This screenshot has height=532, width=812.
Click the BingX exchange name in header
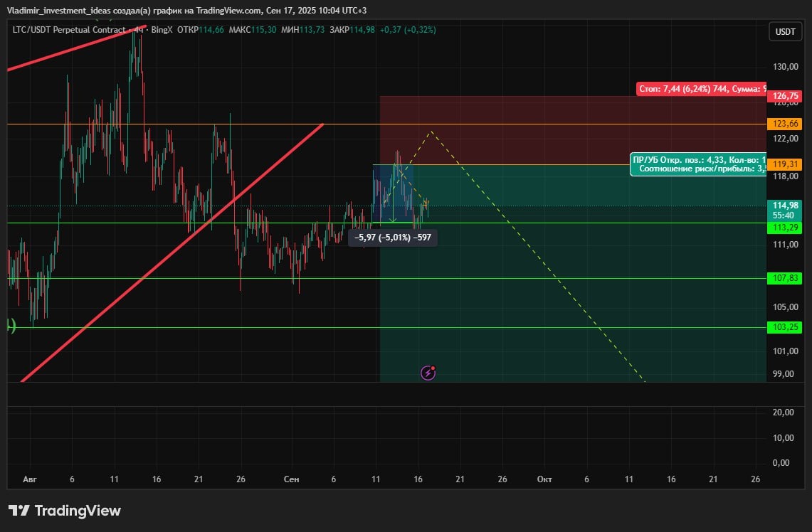click(162, 30)
